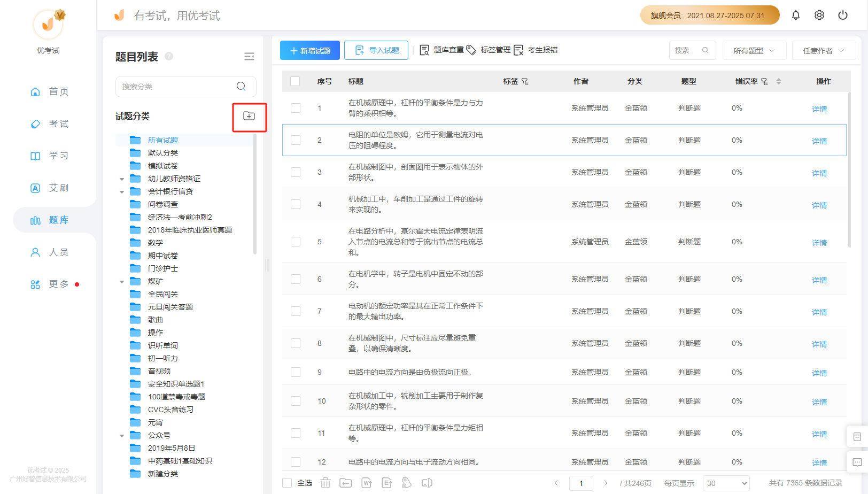Click the question table scrollbar
Viewport: 868px width, 494px height.
[x=849, y=169]
